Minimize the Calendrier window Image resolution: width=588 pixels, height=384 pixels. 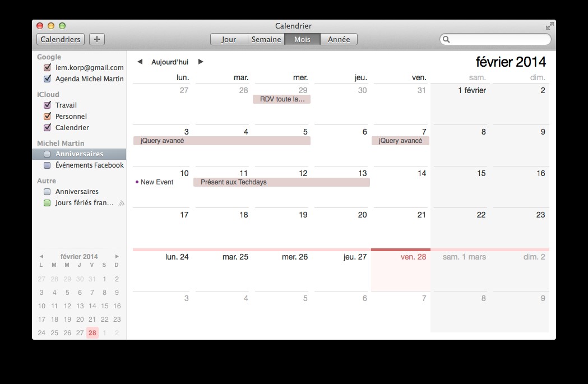click(x=51, y=26)
